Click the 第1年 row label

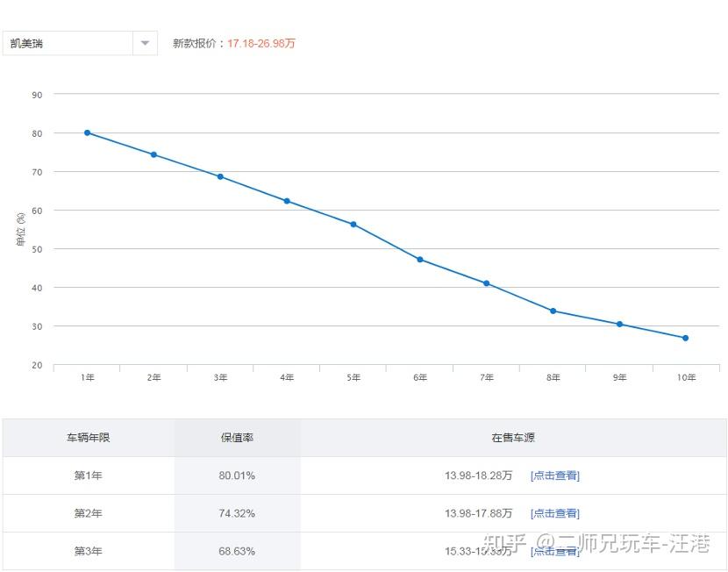point(89,475)
